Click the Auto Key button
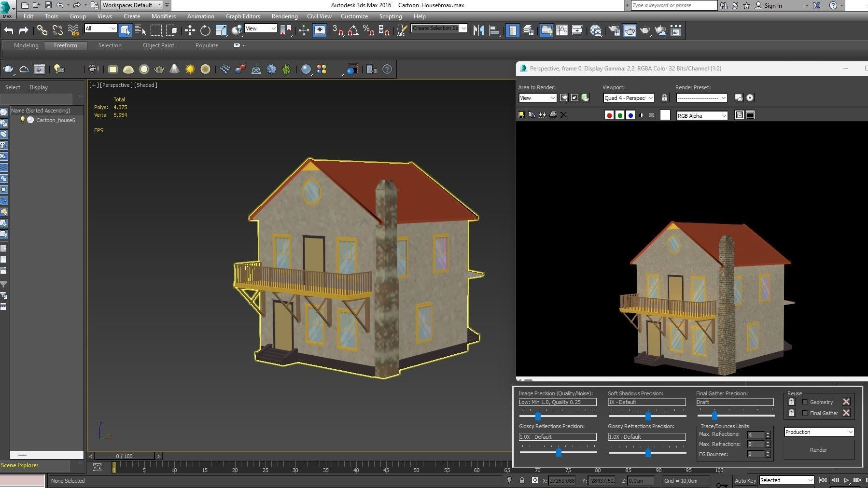 (745, 480)
